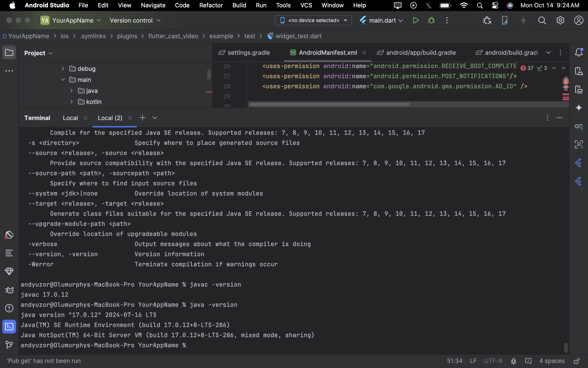Open the Build menu

(x=239, y=5)
